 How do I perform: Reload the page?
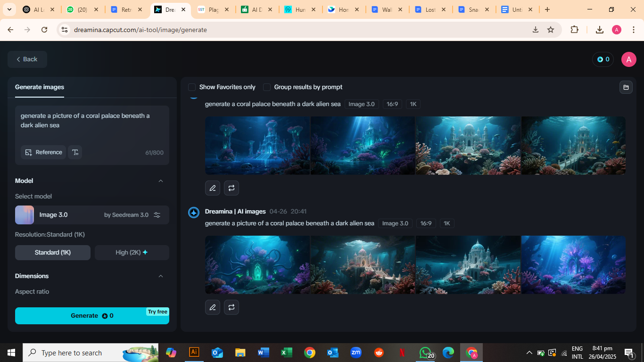click(x=44, y=30)
